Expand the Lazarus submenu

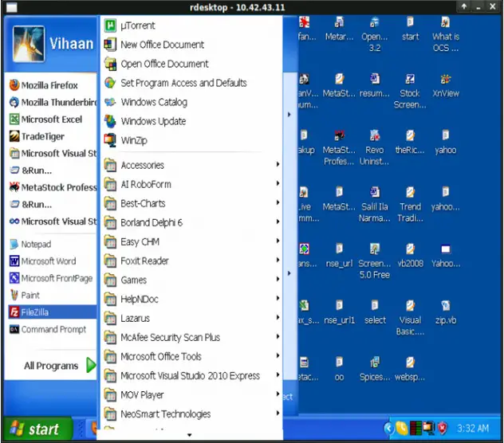[x=192, y=318]
